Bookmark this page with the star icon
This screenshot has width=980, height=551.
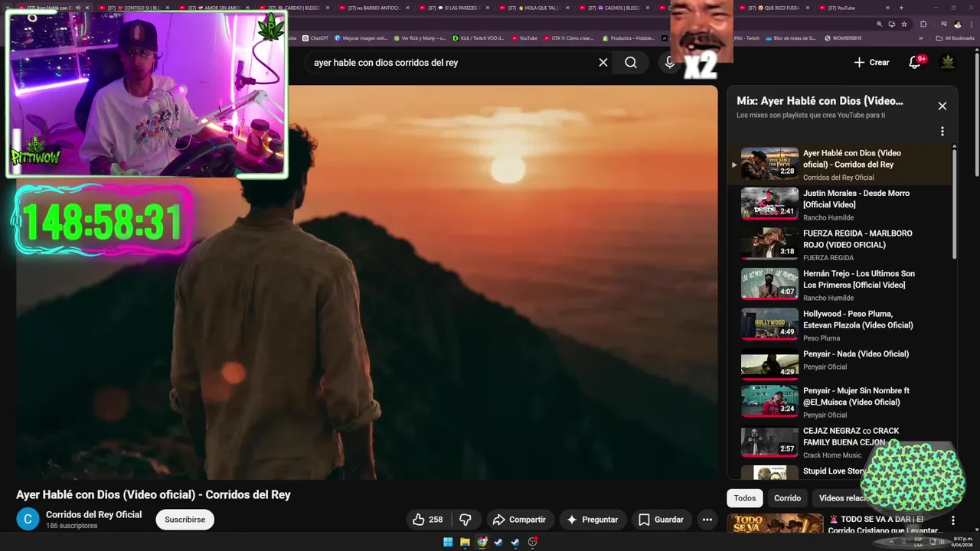(x=903, y=24)
